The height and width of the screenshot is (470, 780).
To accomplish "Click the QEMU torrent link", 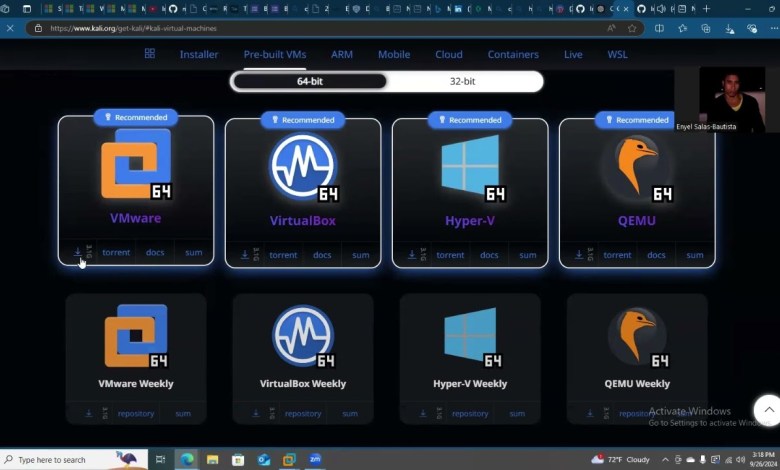I will (x=617, y=255).
